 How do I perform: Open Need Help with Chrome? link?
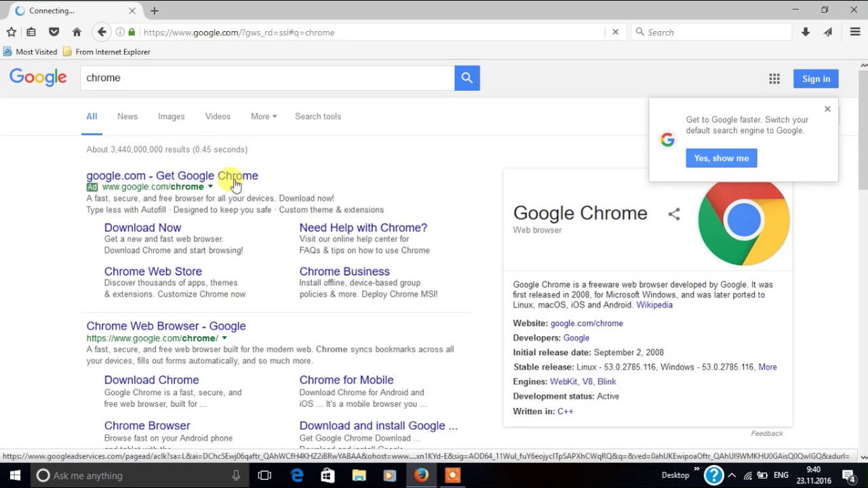pos(363,228)
